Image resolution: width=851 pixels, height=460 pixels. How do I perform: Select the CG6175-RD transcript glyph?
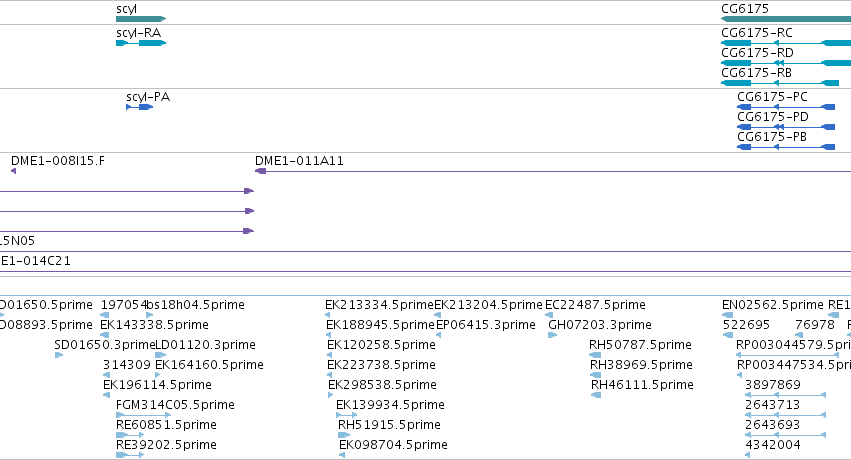786,63
